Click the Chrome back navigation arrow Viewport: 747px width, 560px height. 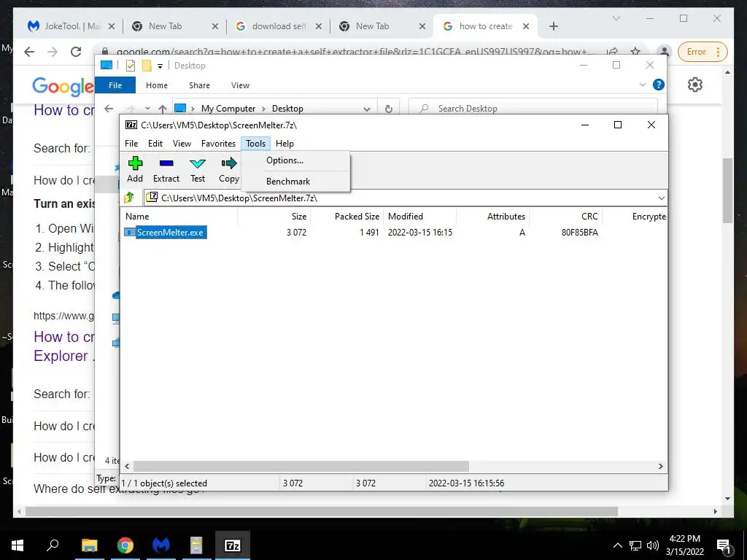[x=29, y=52]
